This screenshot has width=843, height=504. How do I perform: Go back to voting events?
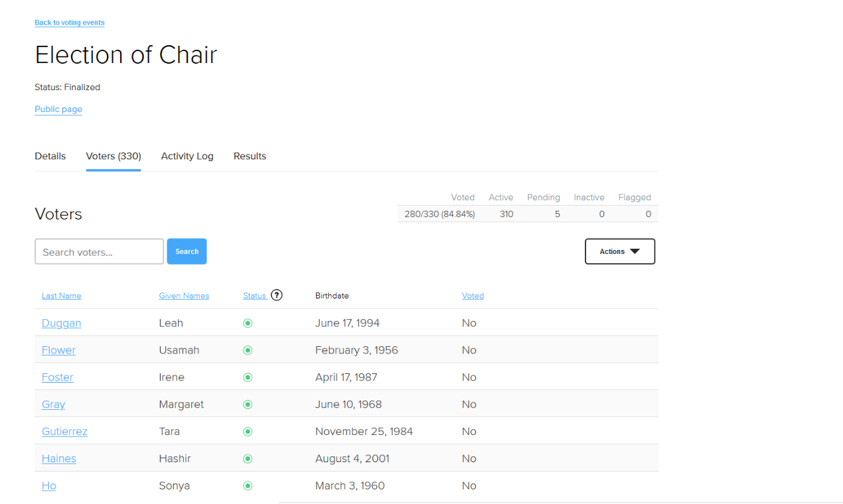(70, 23)
